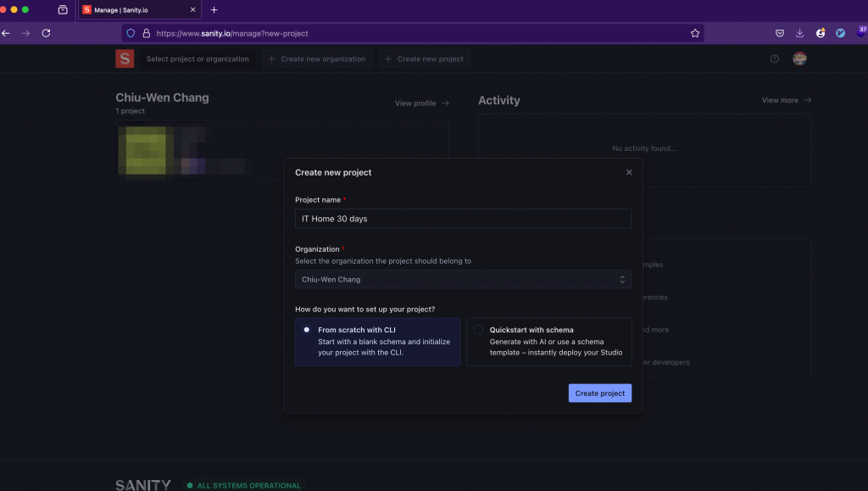
Task: Select the Manage | Sanity.io tab
Action: (140, 10)
